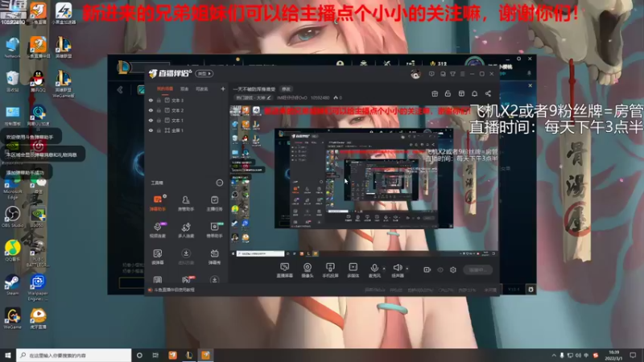Toggle visibility of the 全屏 1 source
The height and width of the screenshot is (362, 644).
[x=151, y=130]
